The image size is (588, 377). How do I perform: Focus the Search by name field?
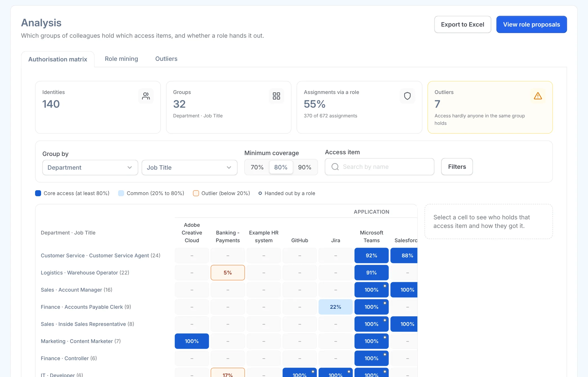point(379,167)
